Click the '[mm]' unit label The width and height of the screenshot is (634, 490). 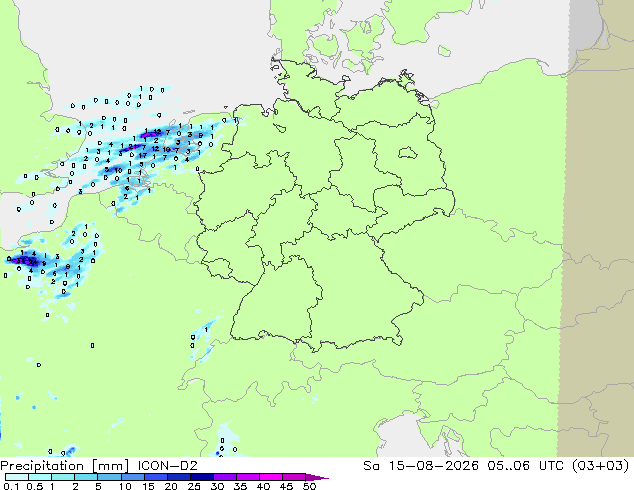point(111,466)
